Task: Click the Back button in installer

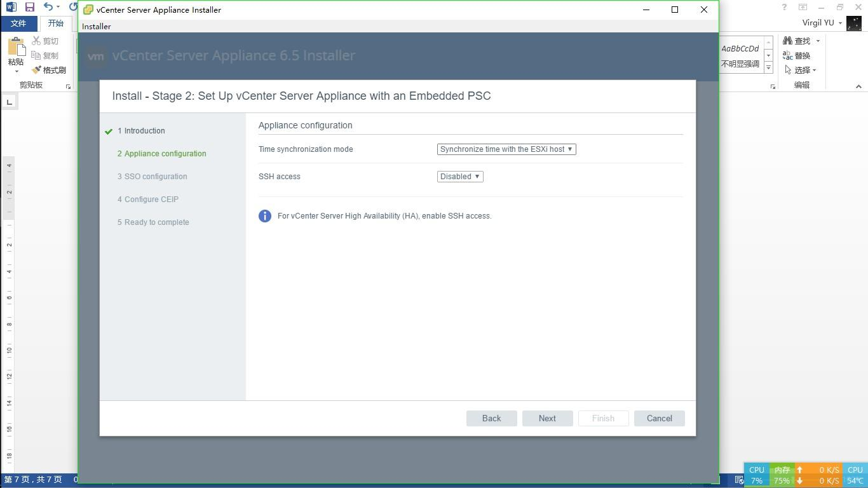Action: tap(491, 418)
